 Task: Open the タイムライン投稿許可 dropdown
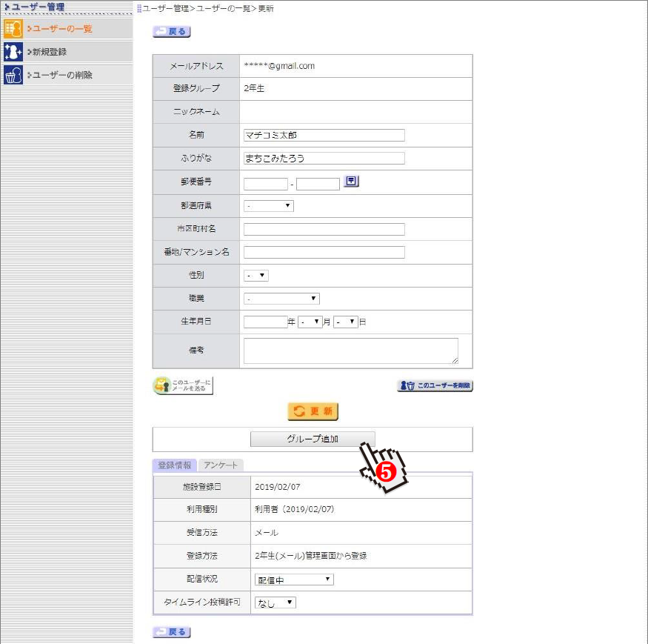click(275, 603)
